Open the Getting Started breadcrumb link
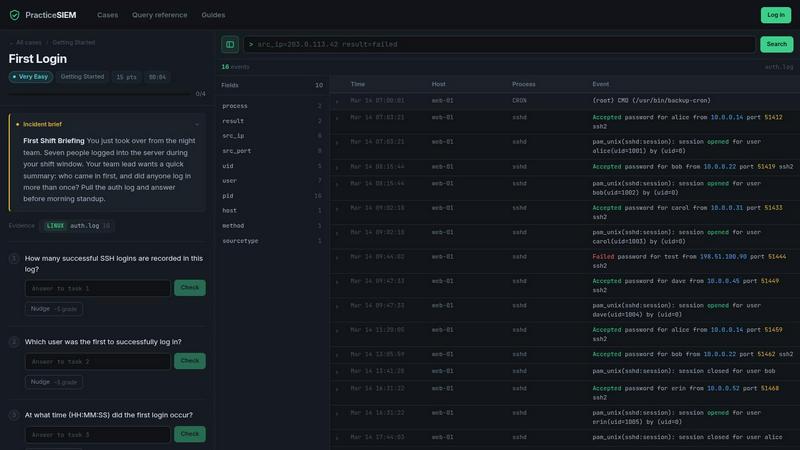The width and height of the screenshot is (800, 450). (73, 43)
